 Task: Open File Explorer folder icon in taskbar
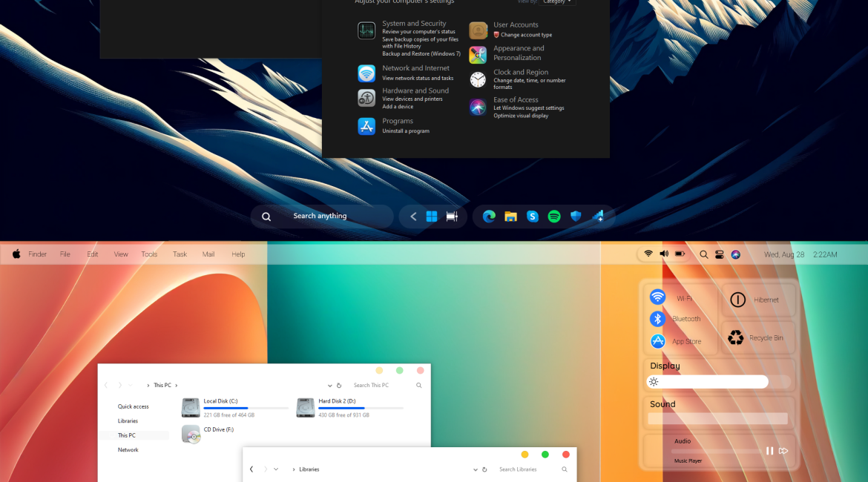(x=510, y=217)
